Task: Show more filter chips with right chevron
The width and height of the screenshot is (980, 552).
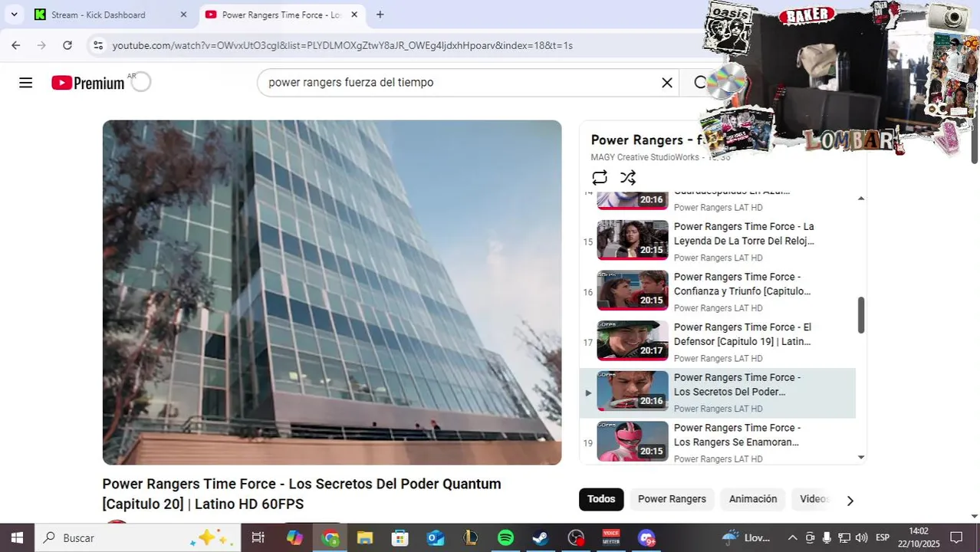Action: (x=850, y=501)
